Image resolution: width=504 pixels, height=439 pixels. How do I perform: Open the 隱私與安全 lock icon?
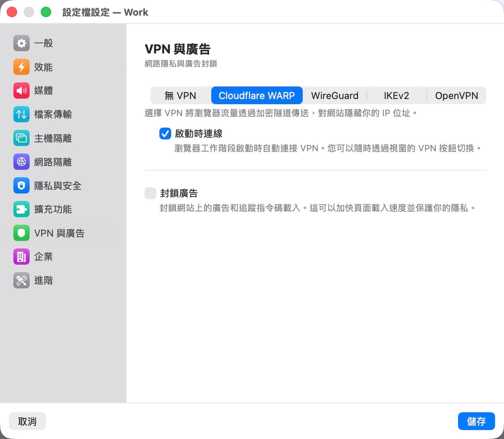pos(21,186)
